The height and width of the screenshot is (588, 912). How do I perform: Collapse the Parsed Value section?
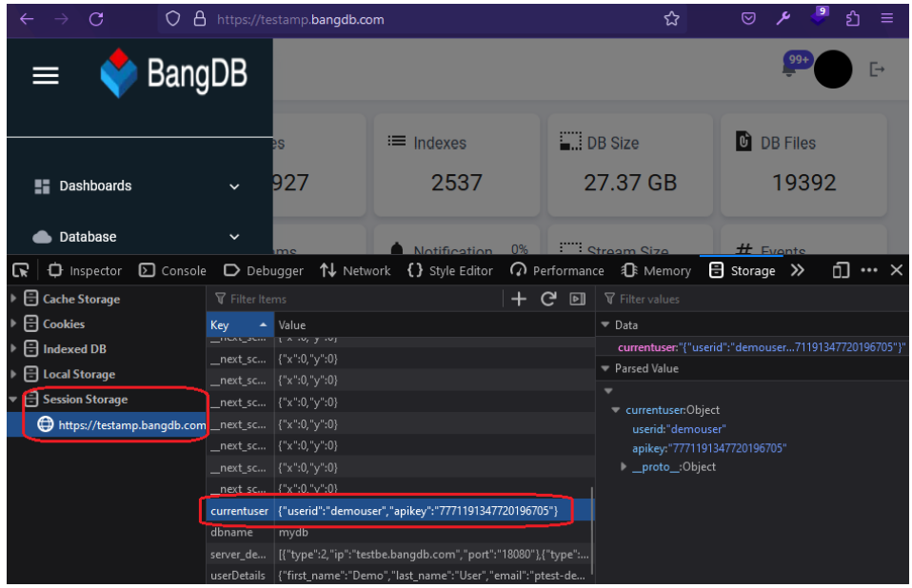605,368
